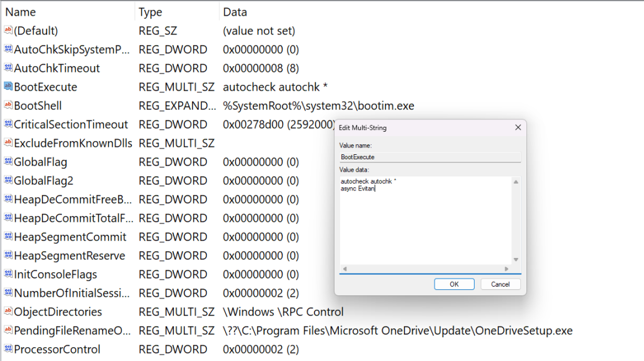
Task: Click the bootim.exe data cell
Action: tap(318, 106)
